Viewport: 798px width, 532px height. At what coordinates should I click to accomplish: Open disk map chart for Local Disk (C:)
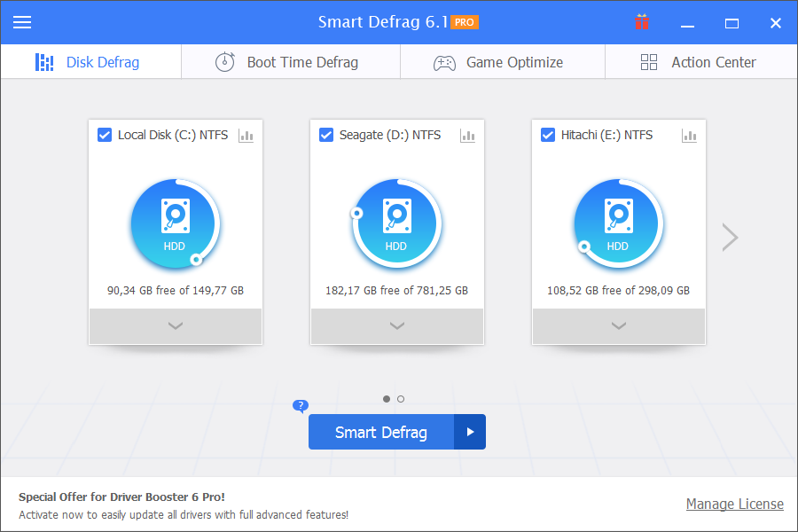pyautogui.click(x=246, y=136)
